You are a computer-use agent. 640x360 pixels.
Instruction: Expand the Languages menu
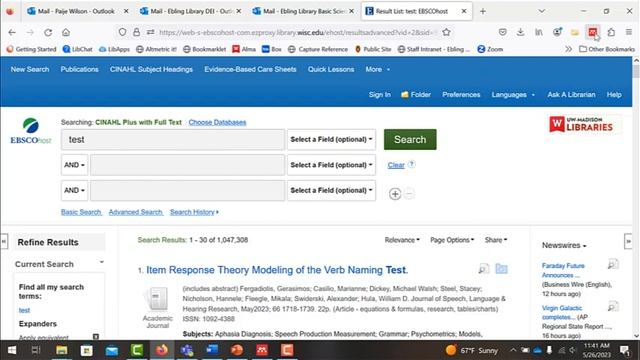tap(513, 95)
